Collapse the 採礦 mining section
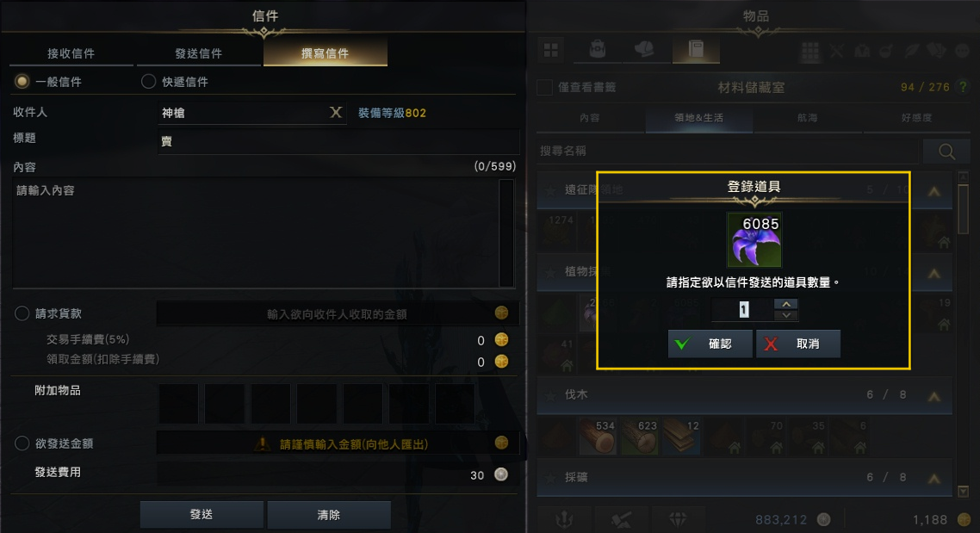 coord(934,479)
